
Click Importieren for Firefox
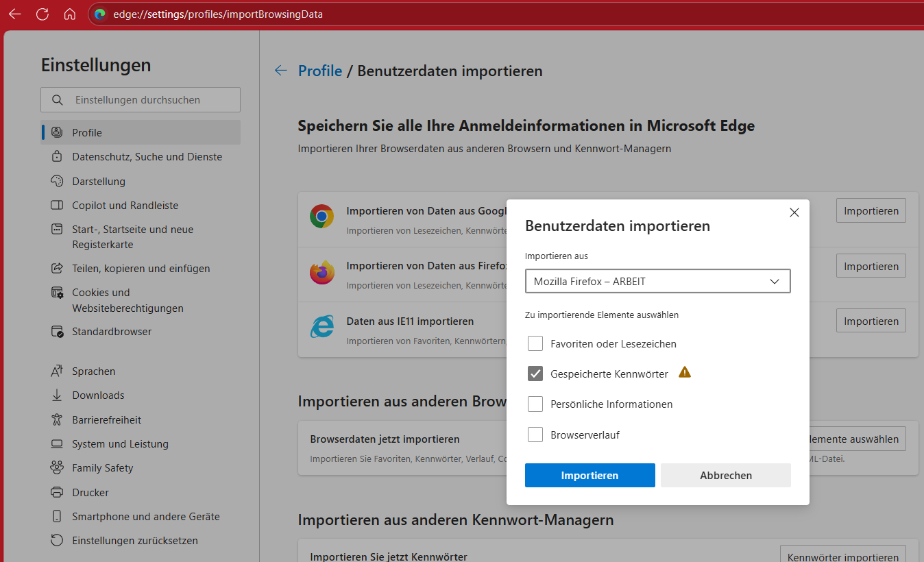[x=871, y=266]
